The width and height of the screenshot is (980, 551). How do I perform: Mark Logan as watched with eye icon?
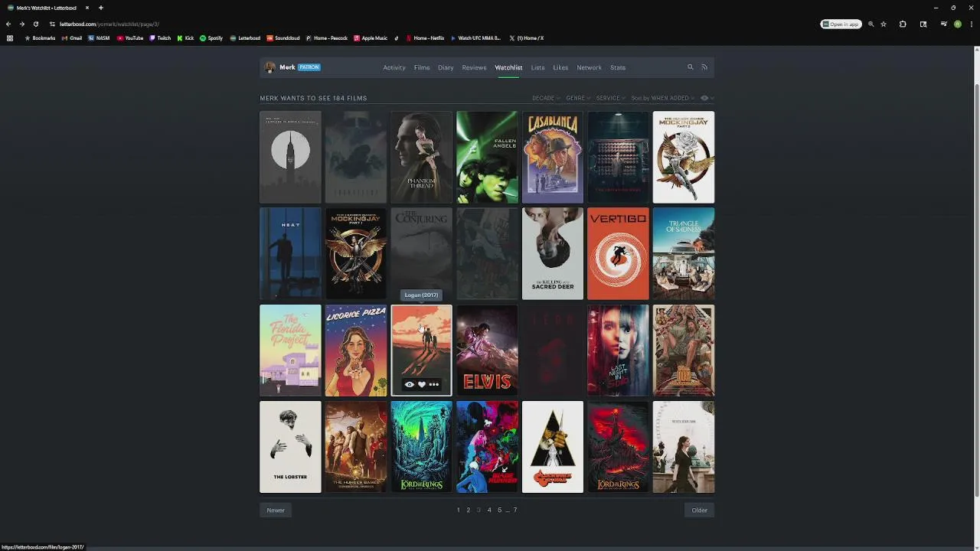point(410,384)
